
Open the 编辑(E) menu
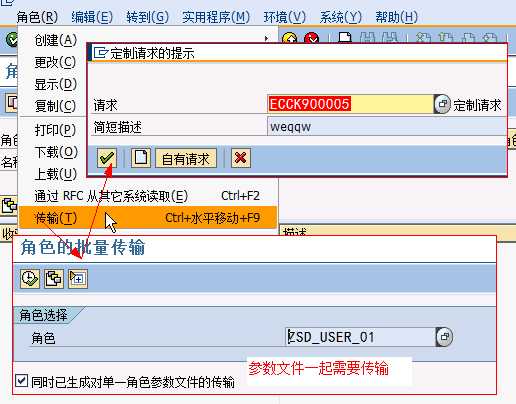92,17
